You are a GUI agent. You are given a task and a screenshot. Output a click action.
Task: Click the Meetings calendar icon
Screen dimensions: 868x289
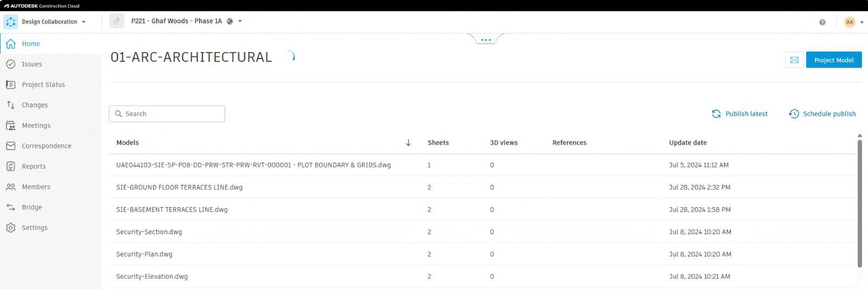(10, 125)
